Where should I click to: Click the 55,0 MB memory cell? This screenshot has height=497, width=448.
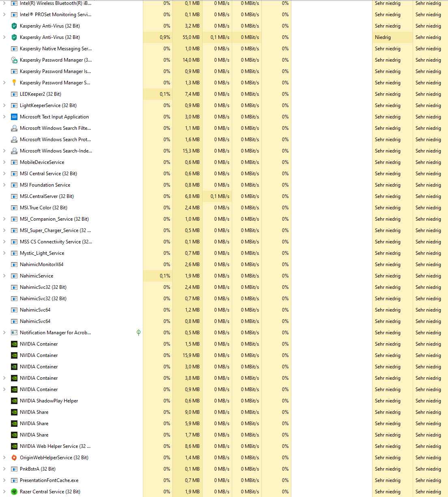click(x=187, y=37)
